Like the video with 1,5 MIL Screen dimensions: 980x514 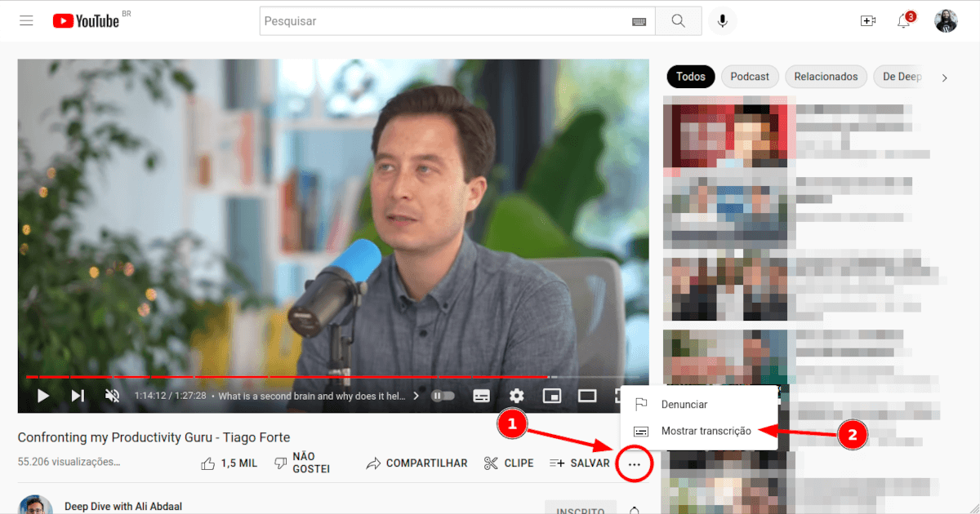[229, 463]
